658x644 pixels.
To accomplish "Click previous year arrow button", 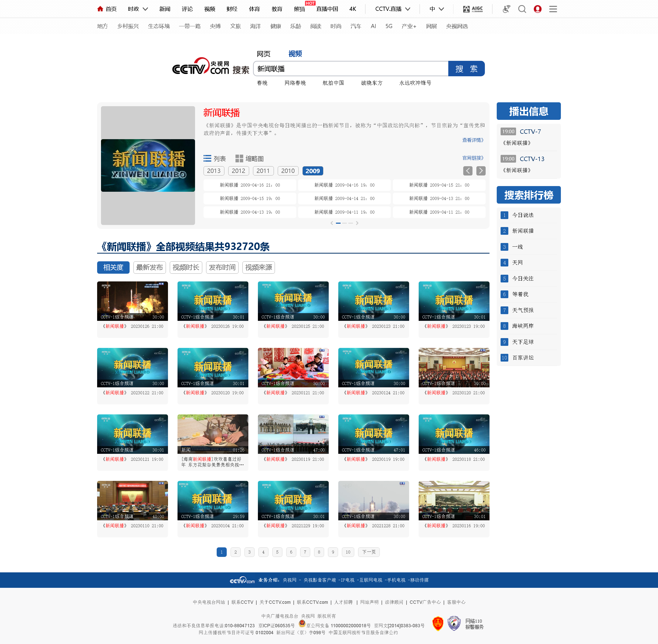I will tap(468, 171).
